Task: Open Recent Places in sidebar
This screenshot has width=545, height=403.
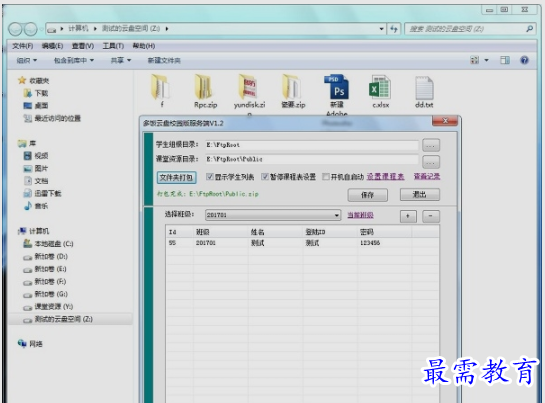Action: coord(52,119)
